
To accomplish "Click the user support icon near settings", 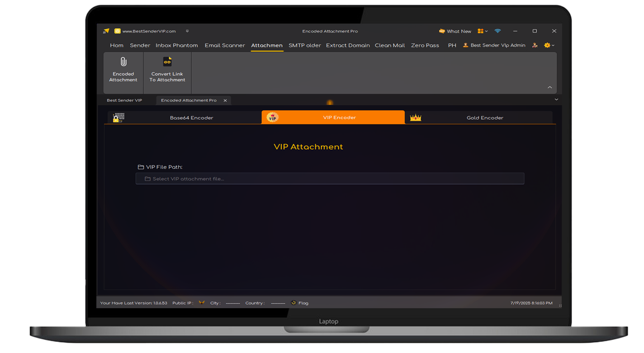I will 535,45.
